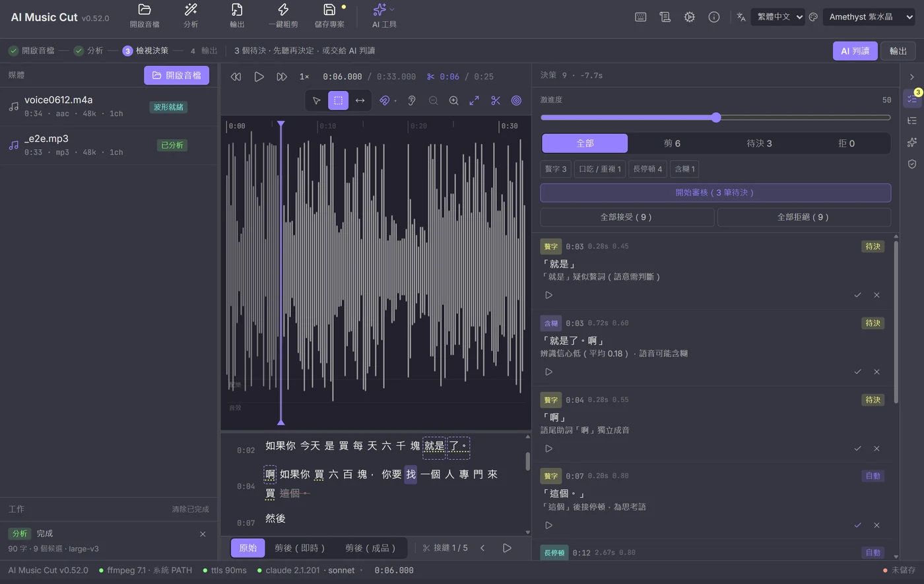Switch to the 待決 3 tab
Screen dimensions: 924x584
click(x=759, y=143)
